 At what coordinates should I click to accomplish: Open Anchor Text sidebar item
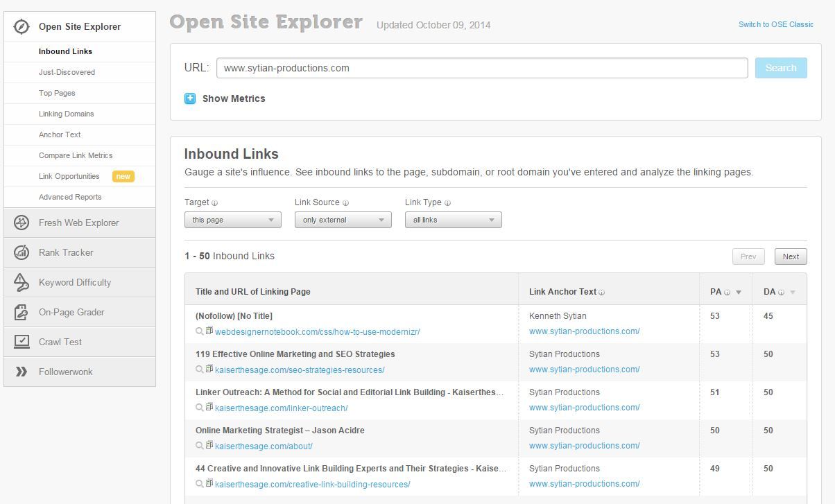tap(60, 134)
